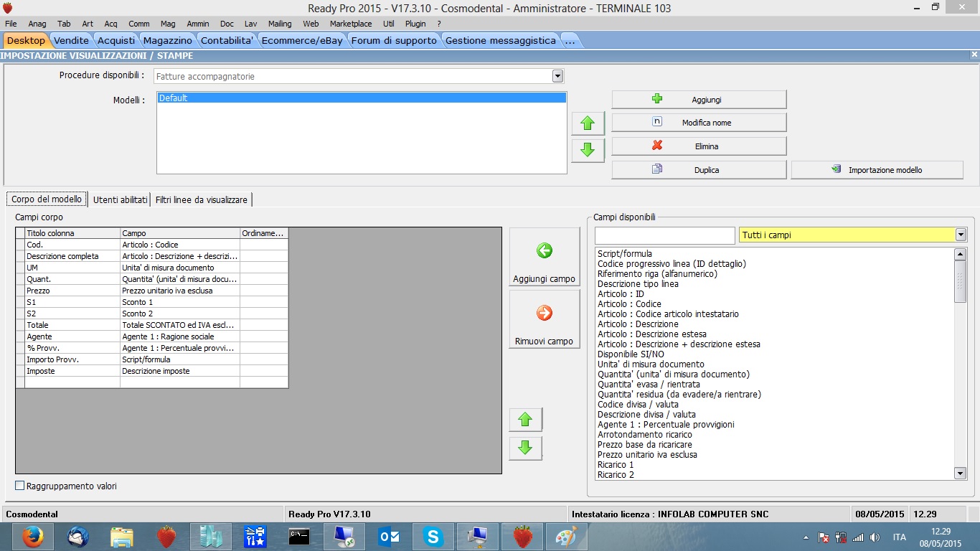Open the Tutti i campi filter dropdown
The height and width of the screenshot is (551, 980).
coord(961,235)
